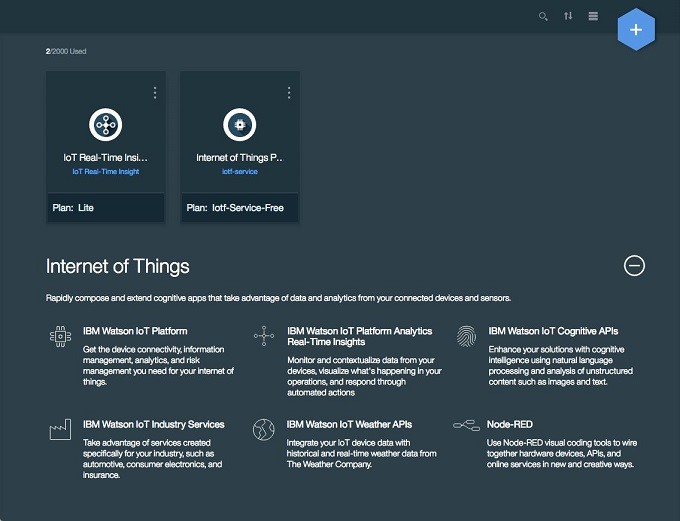
Task: Click the 2/2000 Used counter
Action: click(66, 51)
